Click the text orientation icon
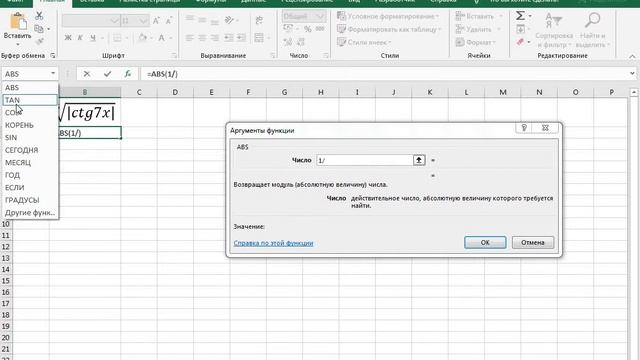Screen dimensions: 640x360 [229, 20]
